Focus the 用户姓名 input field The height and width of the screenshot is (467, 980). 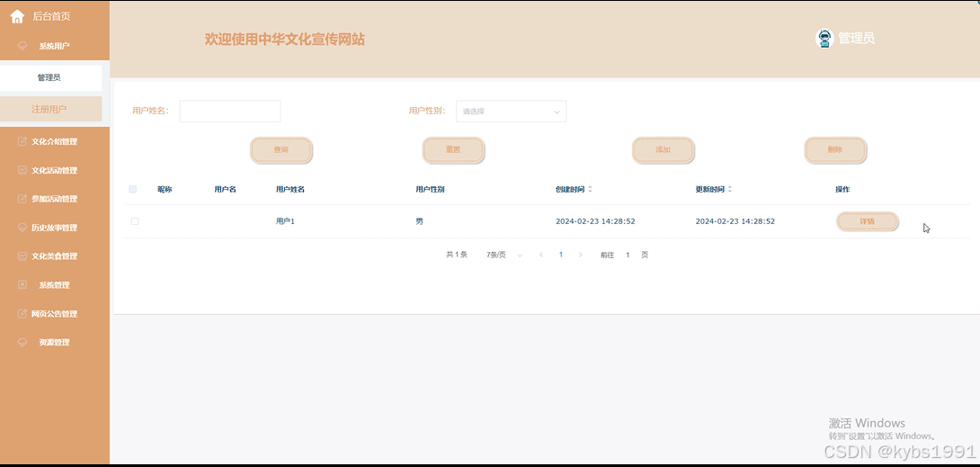[230, 112]
